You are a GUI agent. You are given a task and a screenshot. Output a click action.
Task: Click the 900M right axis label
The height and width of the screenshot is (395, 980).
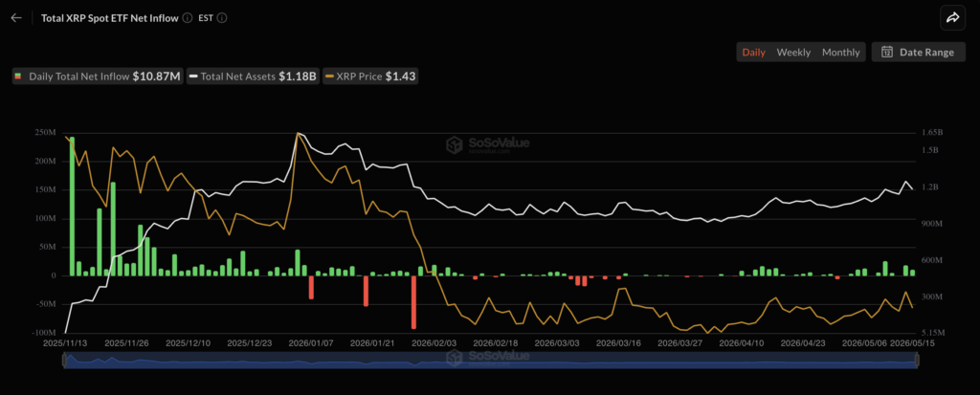932,223
